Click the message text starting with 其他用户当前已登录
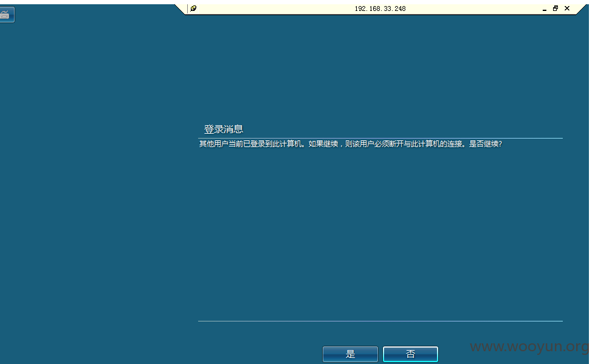595x364 pixels. (350, 144)
